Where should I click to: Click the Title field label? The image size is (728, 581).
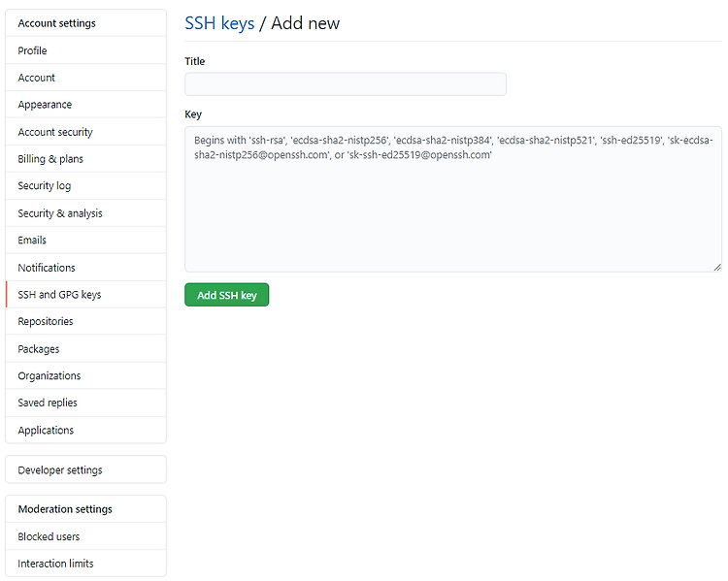[194, 61]
